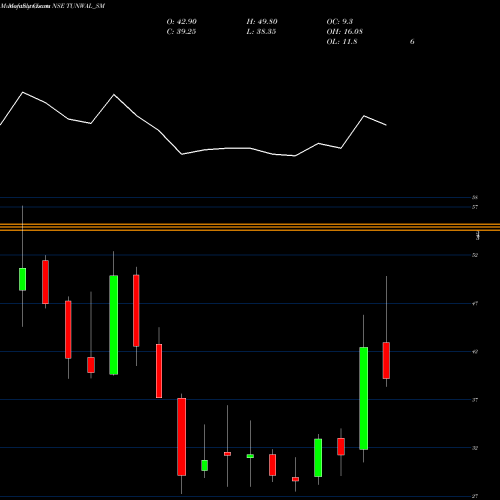Select the close value C: 39.25
The height and width of the screenshot is (500, 500).
tap(181, 32)
